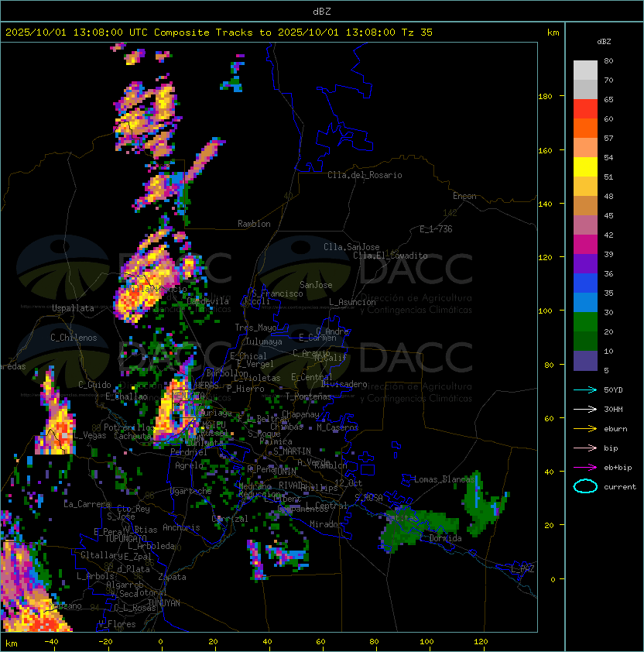Click the Mirador location label
Viewport: 644px width, 652px height.
(x=327, y=524)
